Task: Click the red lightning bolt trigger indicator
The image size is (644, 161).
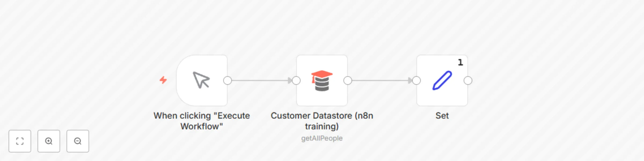Action: pyautogui.click(x=163, y=80)
